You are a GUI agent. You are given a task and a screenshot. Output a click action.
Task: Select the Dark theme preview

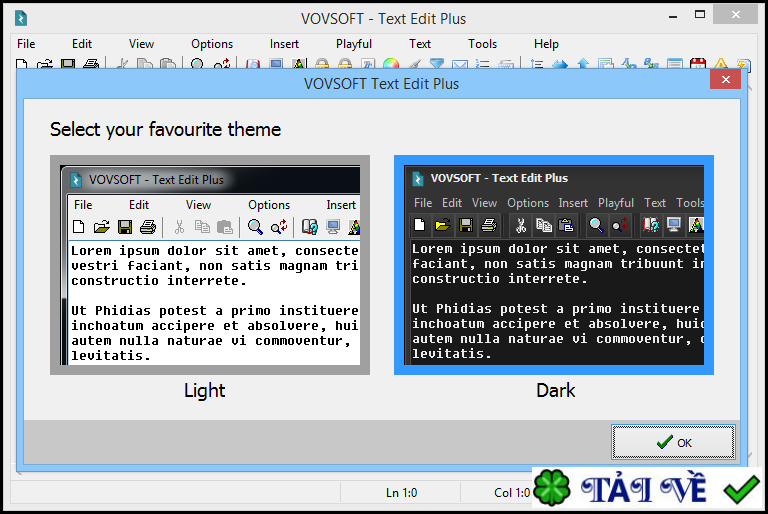pos(554,265)
